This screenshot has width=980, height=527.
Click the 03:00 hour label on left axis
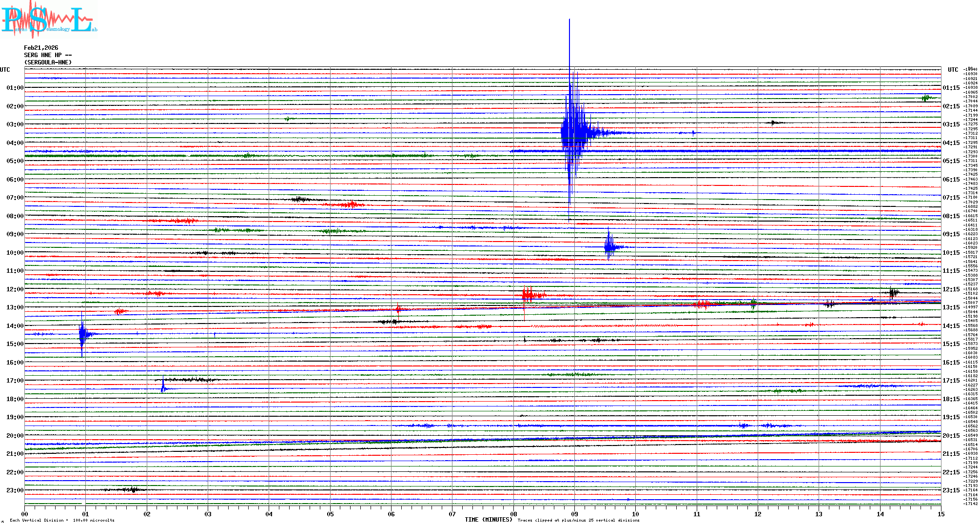(15, 124)
